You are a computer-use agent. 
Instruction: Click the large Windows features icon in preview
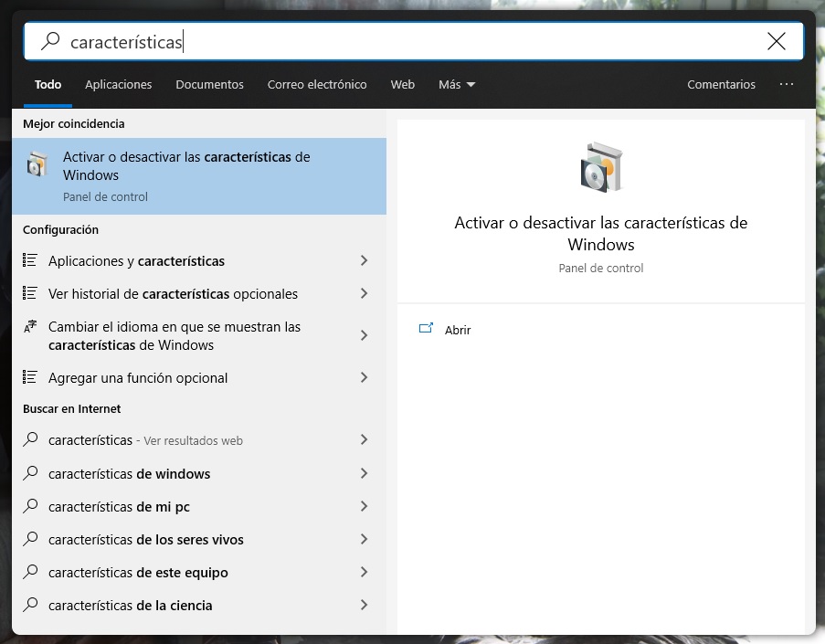pyautogui.click(x=600, y=167)
